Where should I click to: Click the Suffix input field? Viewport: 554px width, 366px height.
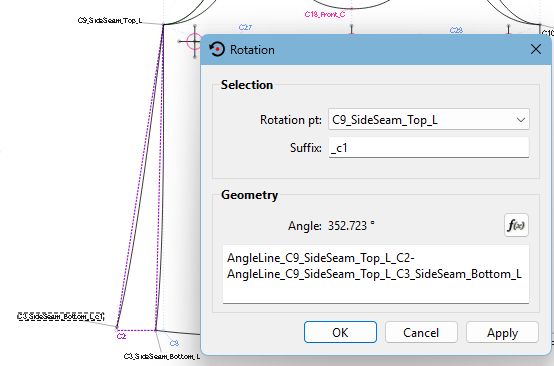[x=429, y=147]
